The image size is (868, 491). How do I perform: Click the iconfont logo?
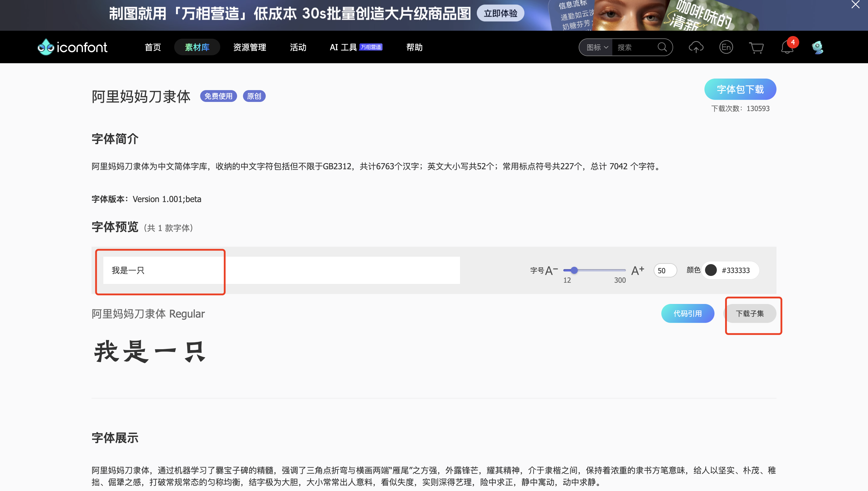[x=72, y=47]
